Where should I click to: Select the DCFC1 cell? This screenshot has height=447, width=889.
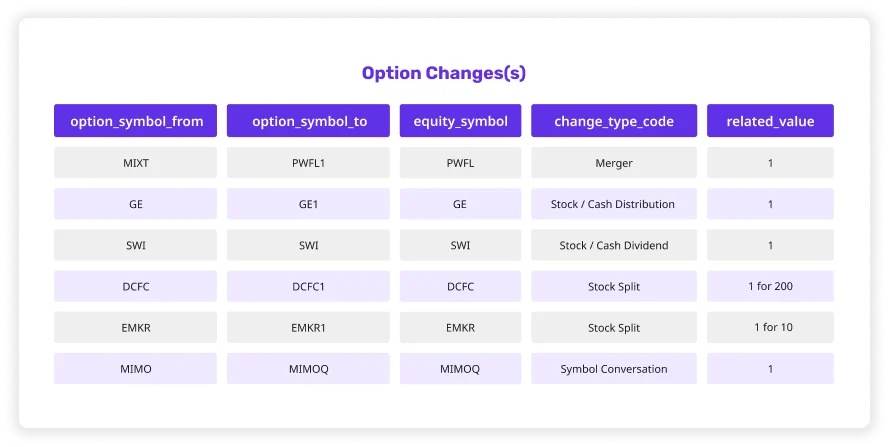coord(308,286)
